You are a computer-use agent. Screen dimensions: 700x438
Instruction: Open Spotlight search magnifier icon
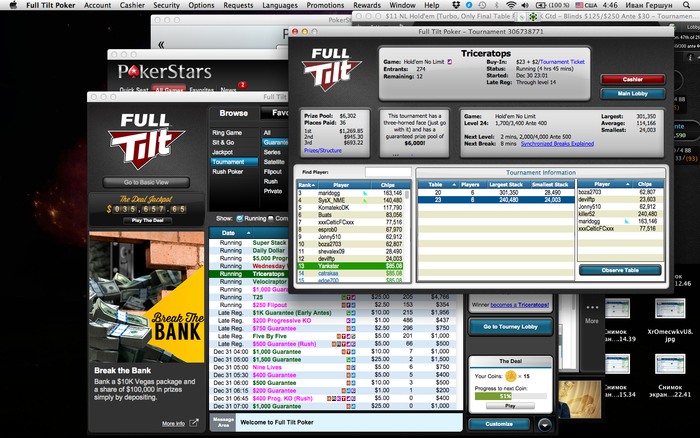point(687,5)
